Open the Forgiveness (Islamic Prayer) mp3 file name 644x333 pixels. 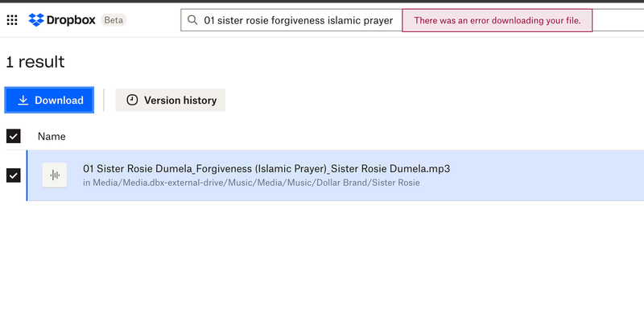pos(266,169)
